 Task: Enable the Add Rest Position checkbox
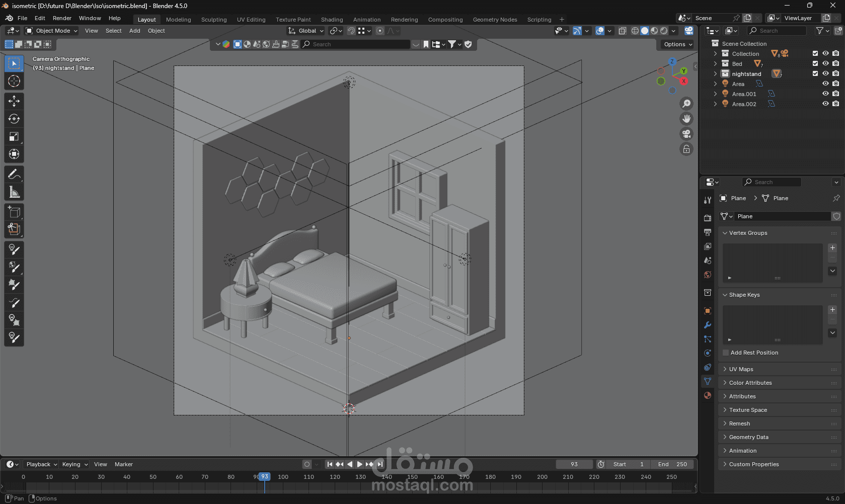[x=726, y=353]
